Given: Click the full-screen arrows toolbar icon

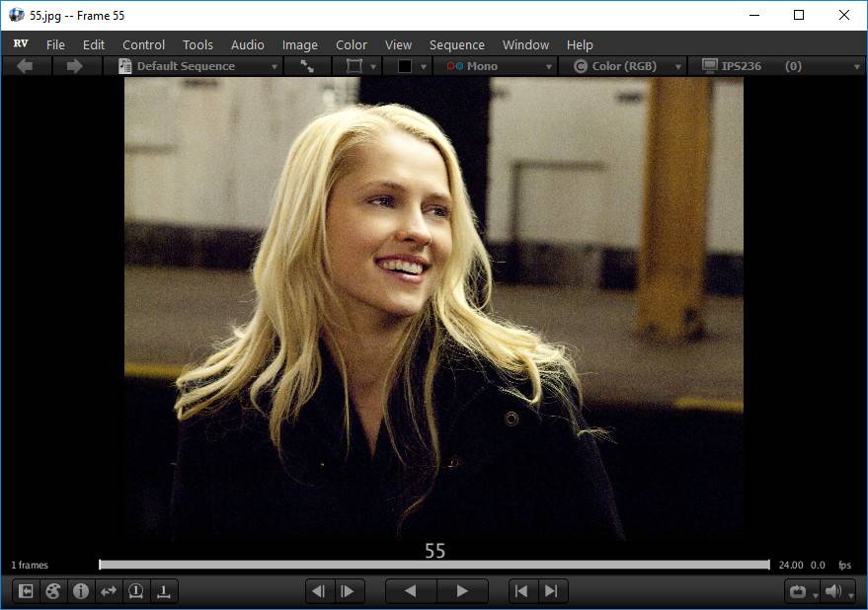Looking at the screenshot, I should point(307,66).
